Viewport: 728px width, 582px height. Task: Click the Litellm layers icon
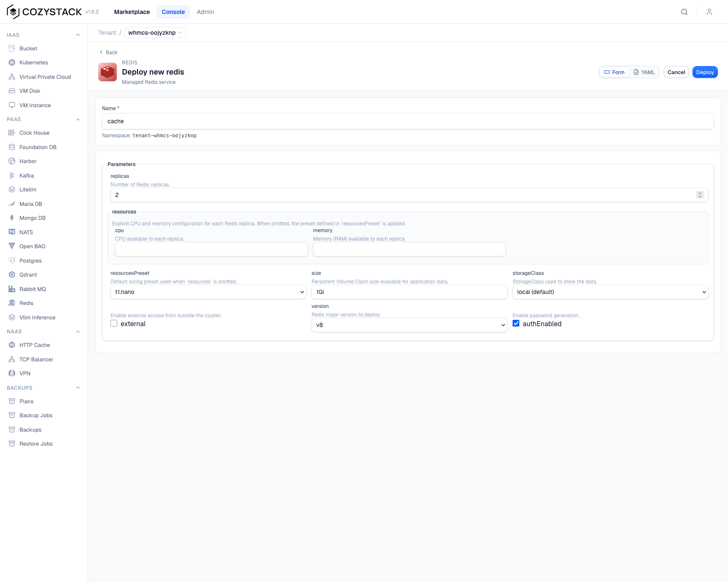[12, 189]
